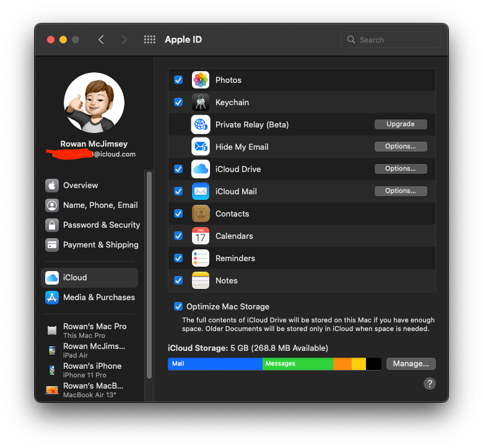Uncheck the Keychain checkbox
This screenshot has width=483, height=448.
pyautogui.click(x=178, y=102)
